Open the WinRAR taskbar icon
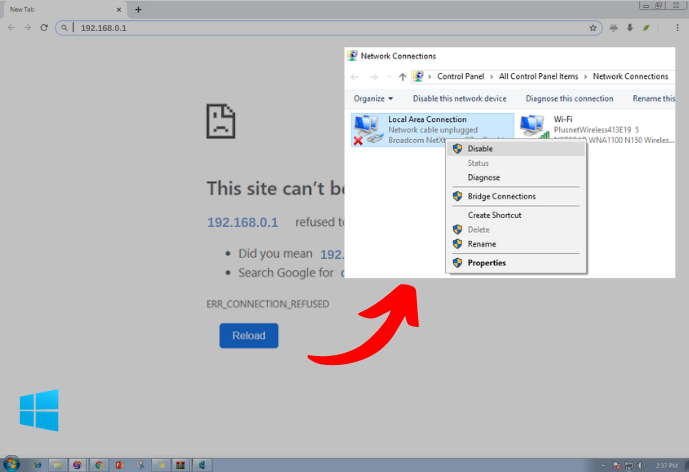The height and width of the screenshot is (472, 689). (180, 465)
